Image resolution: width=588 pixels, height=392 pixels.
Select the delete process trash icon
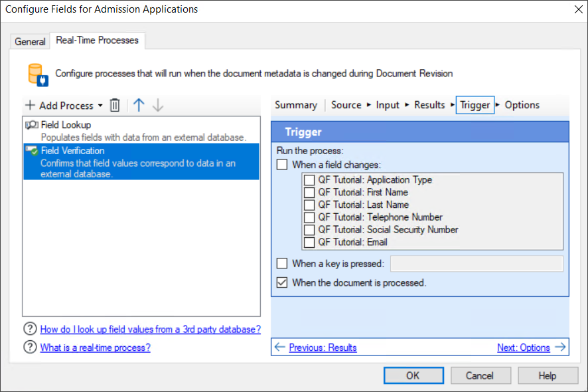tap(114, 105)
